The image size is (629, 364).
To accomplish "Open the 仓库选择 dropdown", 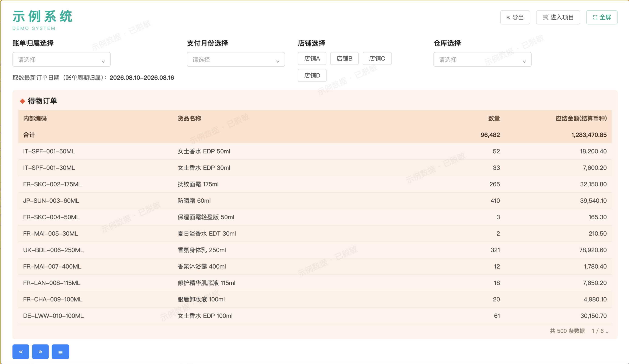I will click(x=482, y=59).
